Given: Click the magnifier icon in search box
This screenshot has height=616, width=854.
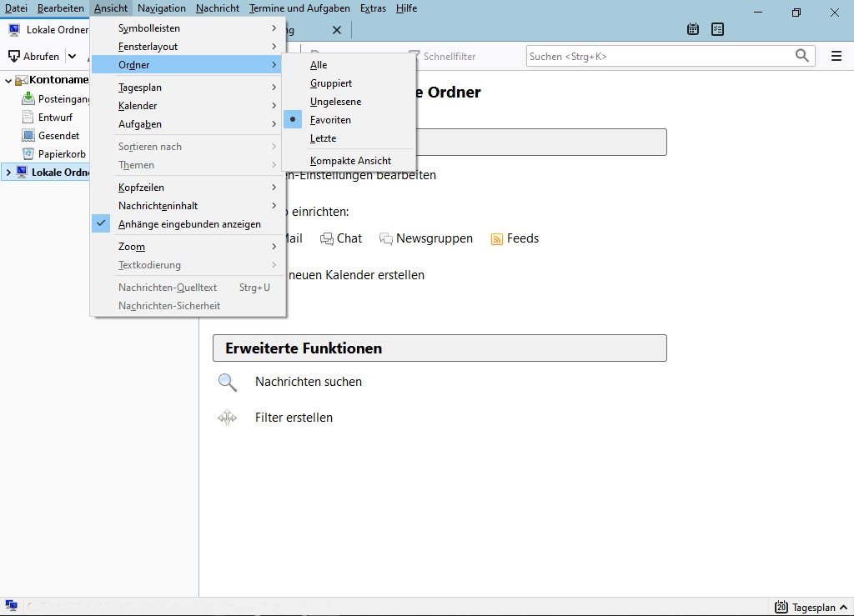Looking at the screenshot, I should [802, 56].
